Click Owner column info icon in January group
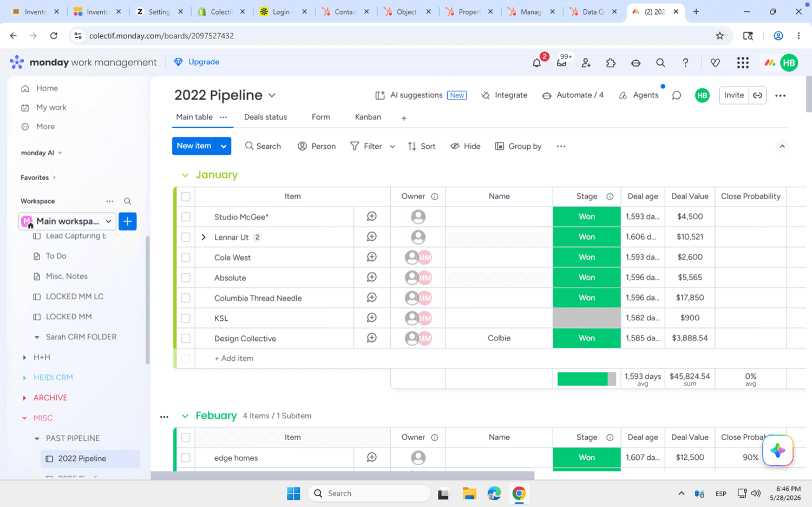This screenshot has width=812, height=507. pyautogui.click(x=435, y=196)
